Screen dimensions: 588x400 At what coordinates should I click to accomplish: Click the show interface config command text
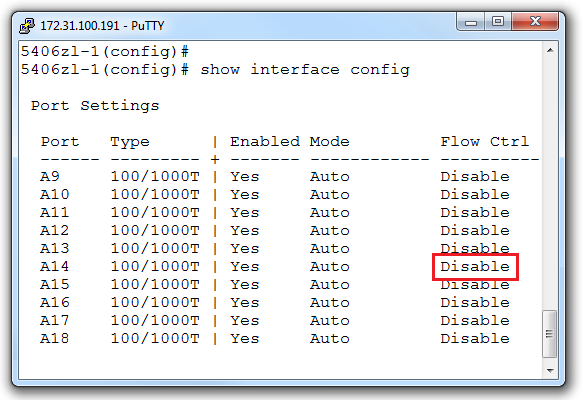[305, 70]
